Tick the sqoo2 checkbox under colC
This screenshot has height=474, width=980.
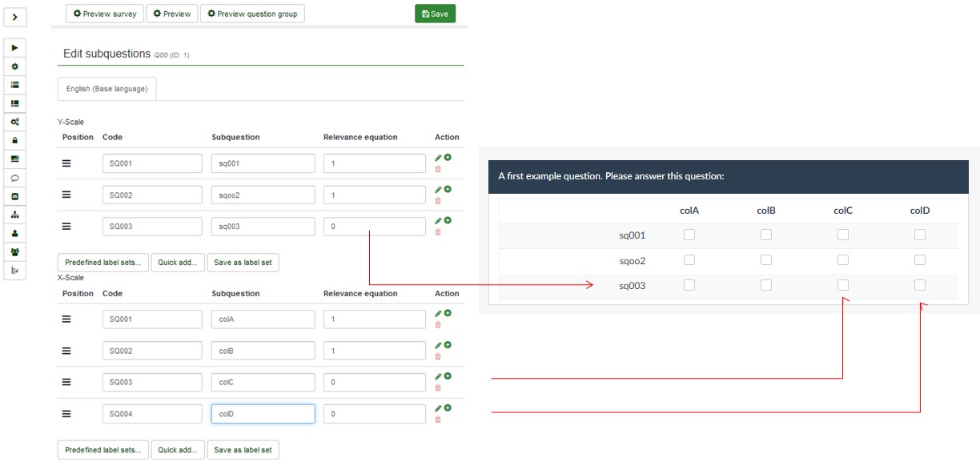click(x=842, y=260)
